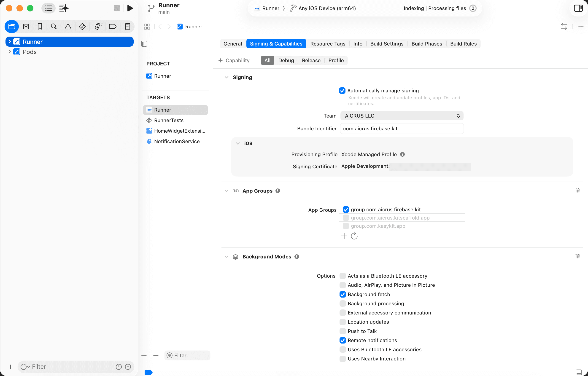588x376 pixels.
Task: Click the Stop button in toolbar
Action: [117, 8]
